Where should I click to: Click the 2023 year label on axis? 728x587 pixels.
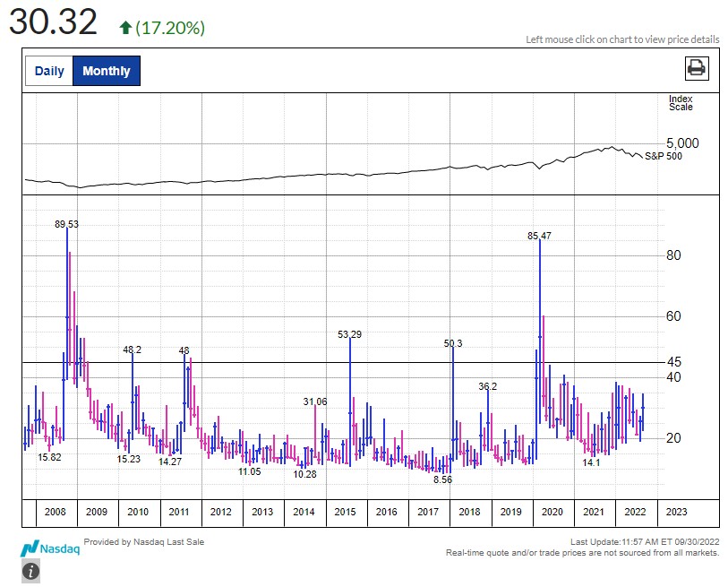tap(677, 513)
